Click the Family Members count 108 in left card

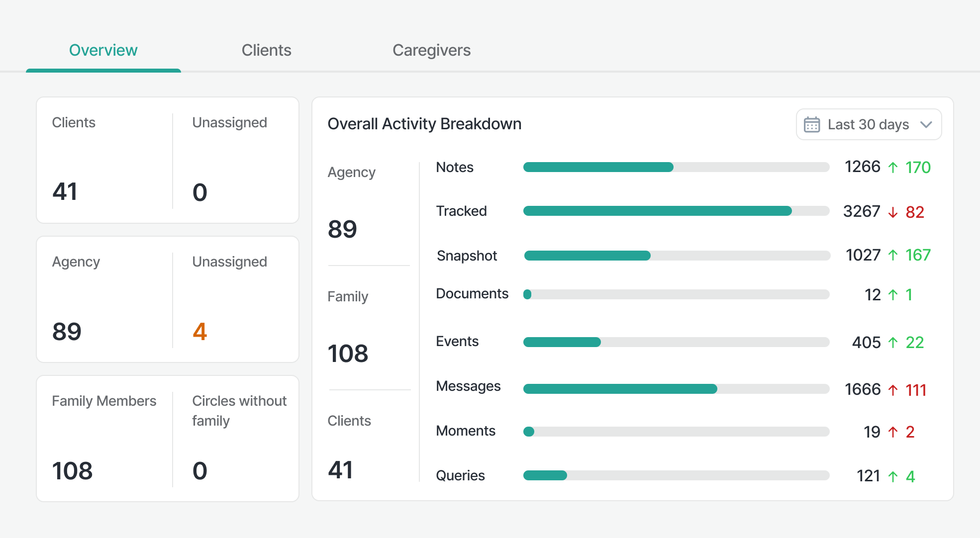(x=72, y=471)
